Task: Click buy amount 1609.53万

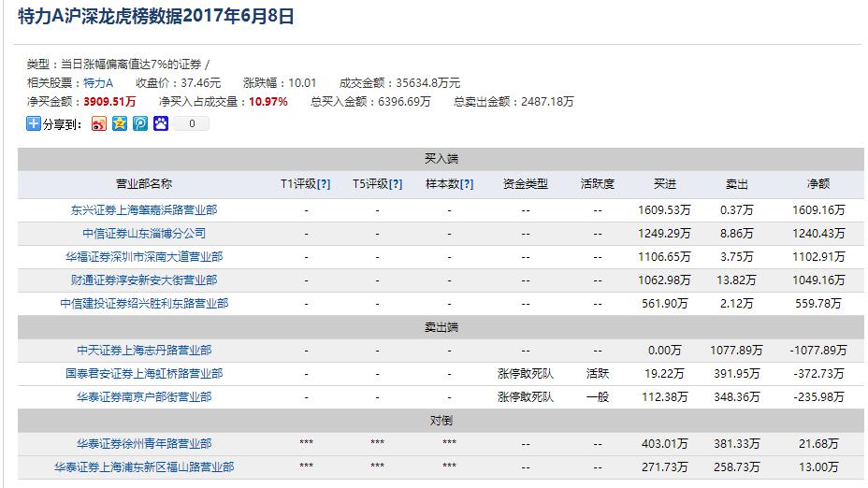Action: coord(664,210)
